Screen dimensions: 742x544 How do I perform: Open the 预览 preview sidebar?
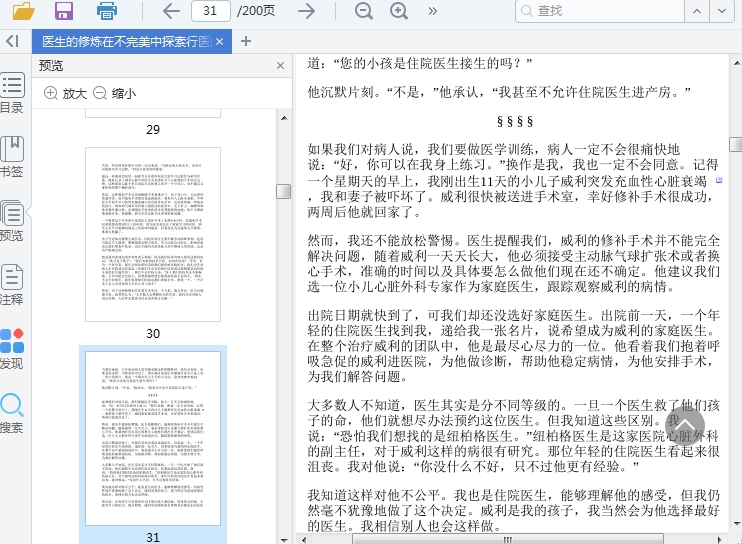12,221
